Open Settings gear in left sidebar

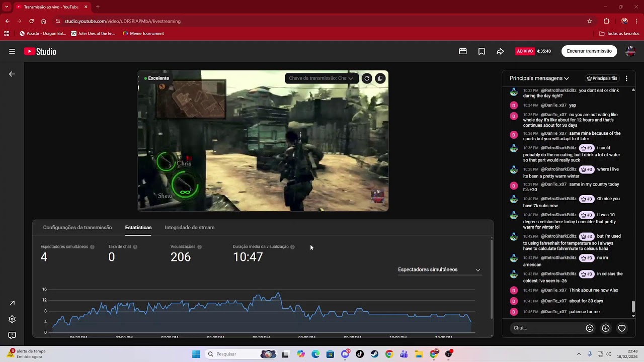[12, 319]
